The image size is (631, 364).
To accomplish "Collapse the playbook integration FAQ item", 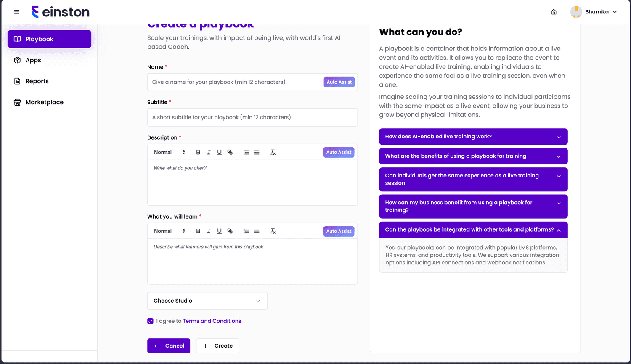I will pyautogui.click(x=473, y=230).
